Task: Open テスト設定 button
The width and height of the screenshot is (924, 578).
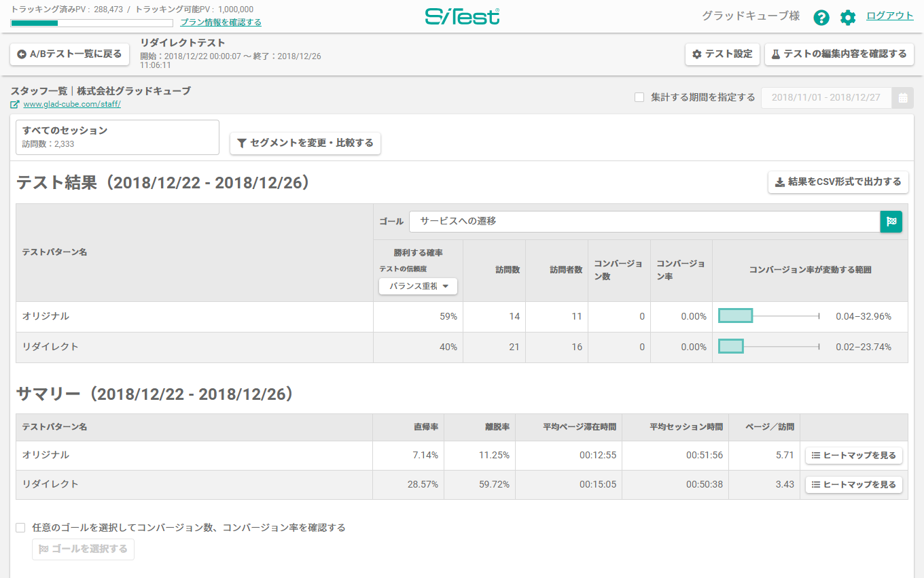Action: coord(722,54)
